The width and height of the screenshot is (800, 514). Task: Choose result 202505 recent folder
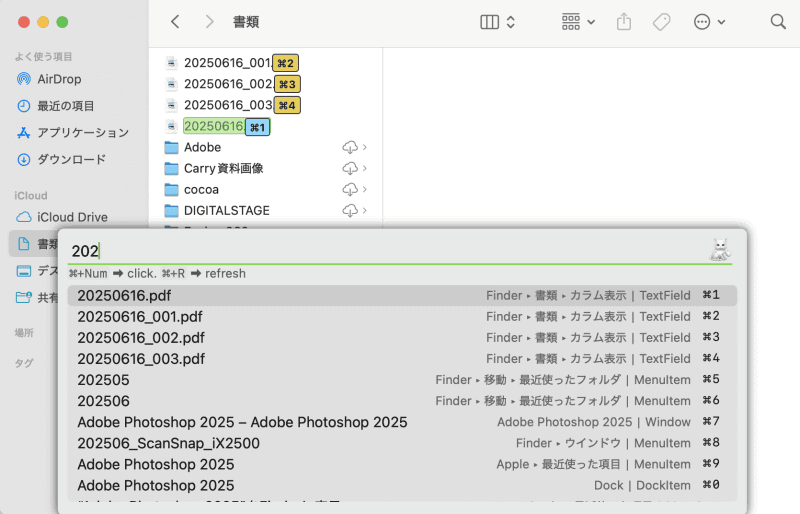pos(402,380)
